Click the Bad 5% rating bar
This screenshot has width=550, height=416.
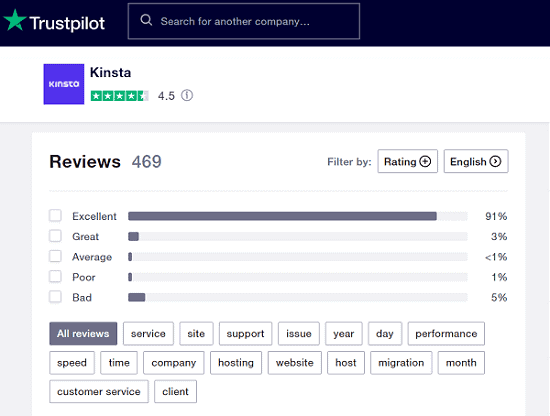tap(298, 297)
